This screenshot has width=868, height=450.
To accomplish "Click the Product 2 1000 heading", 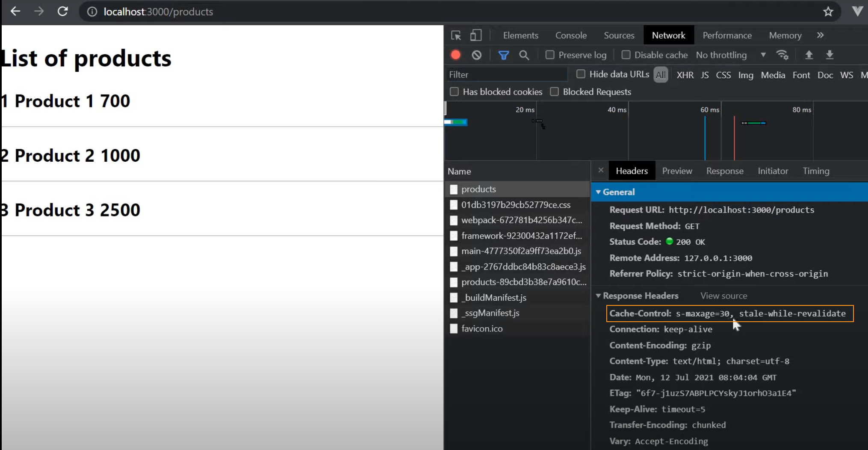I will [71, 155].
